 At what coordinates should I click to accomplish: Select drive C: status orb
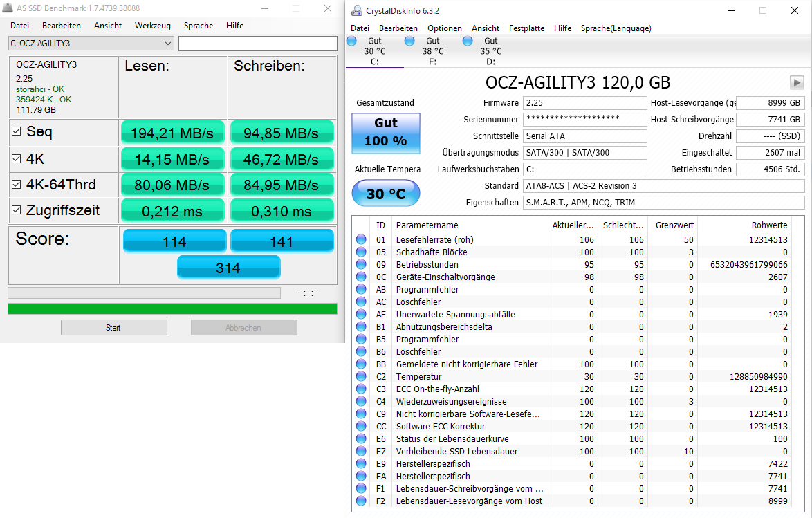coord(351,41)
